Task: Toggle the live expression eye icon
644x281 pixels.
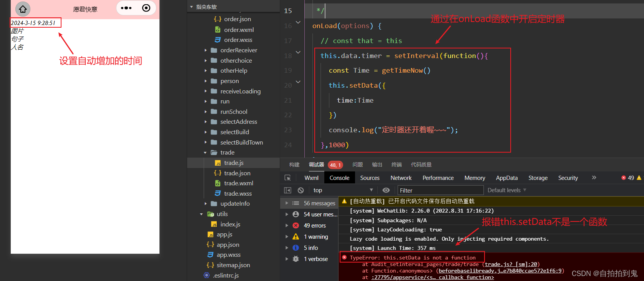Action: [x=386, y=190]
